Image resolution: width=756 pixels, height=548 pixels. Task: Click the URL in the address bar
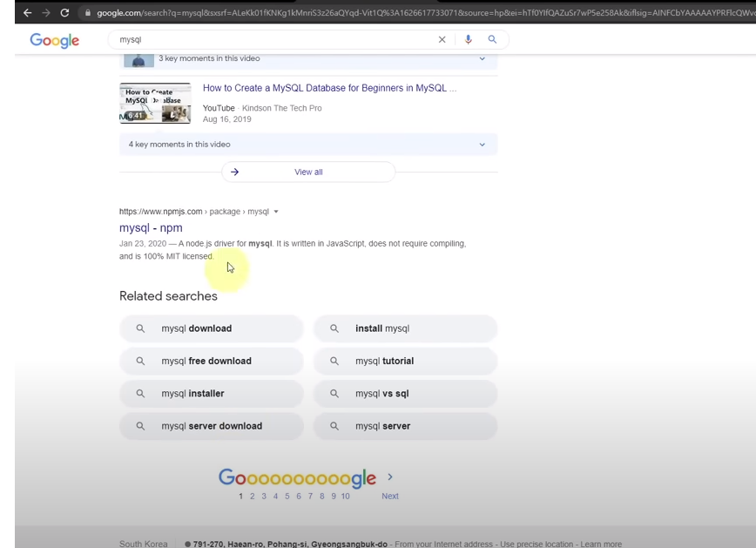(426, 13)
